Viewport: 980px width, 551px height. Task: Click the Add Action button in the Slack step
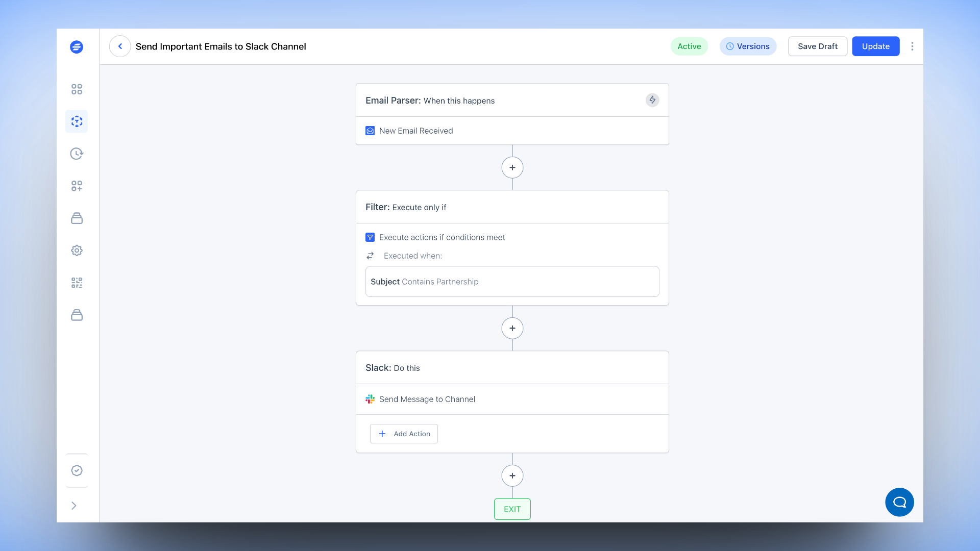pyautogui.click(x=404, y=434)
